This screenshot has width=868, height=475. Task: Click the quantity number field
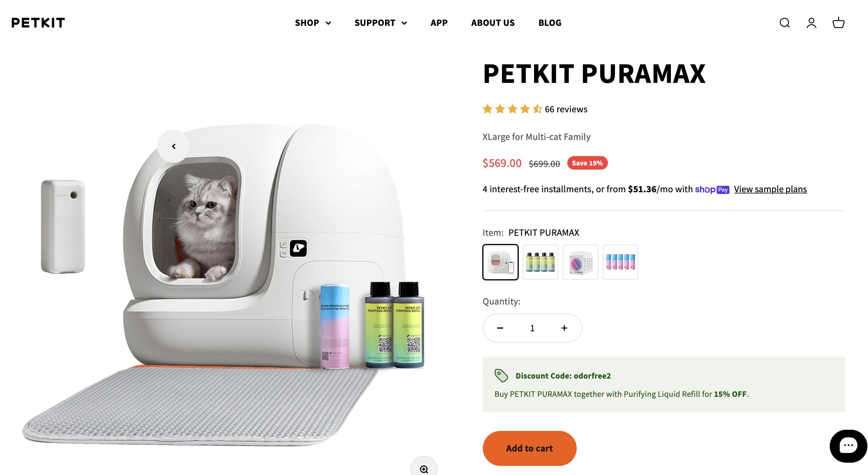click(x=532, y=328)
